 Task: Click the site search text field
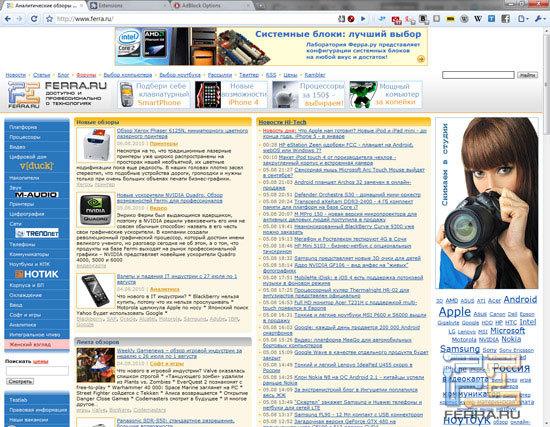pyautogui.click(x=478, y=75)
